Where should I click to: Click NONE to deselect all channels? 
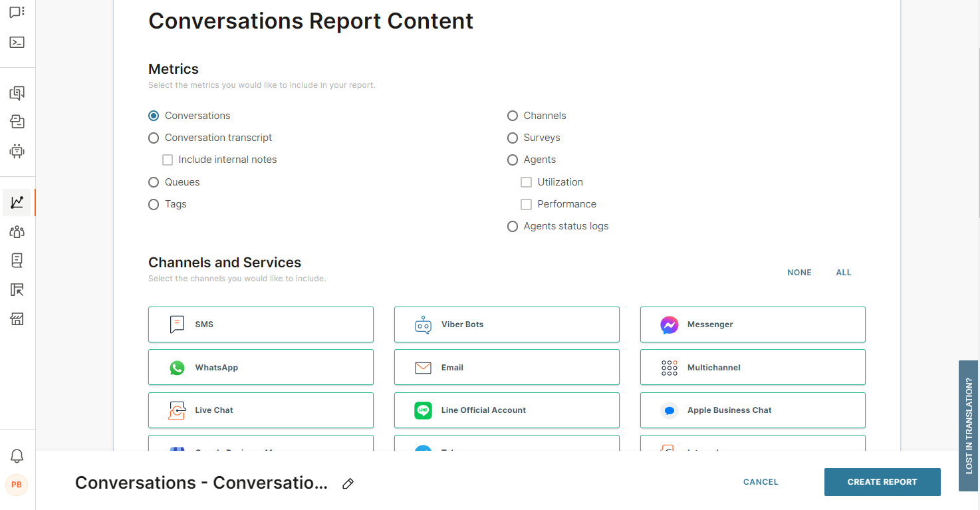(799, 273)
